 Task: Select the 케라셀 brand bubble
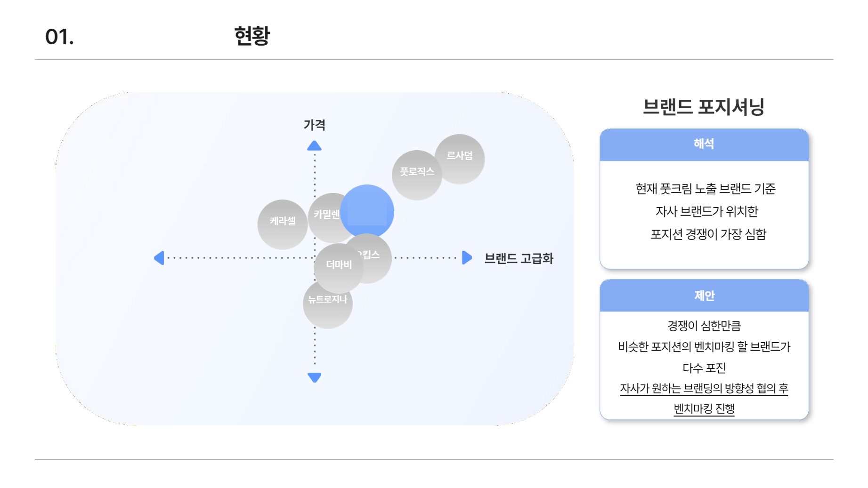(x=283, y=224)
